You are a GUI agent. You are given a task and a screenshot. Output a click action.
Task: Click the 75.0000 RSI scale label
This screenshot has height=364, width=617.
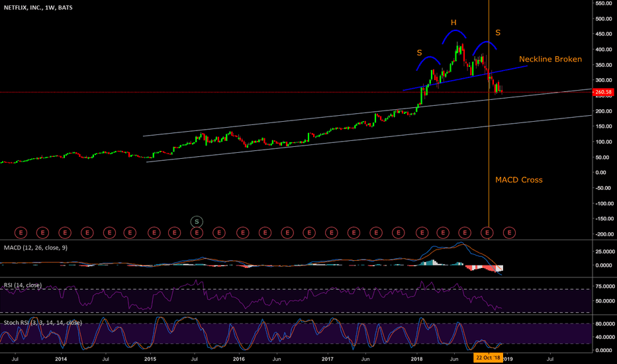coord(604,287)
